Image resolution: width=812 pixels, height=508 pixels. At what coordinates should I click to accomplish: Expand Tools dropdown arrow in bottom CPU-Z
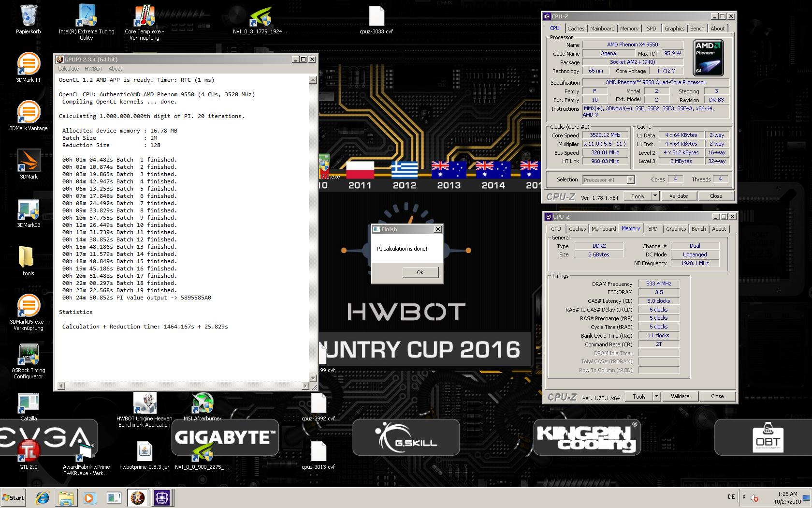pyautogui.click(x=656, y=396)
